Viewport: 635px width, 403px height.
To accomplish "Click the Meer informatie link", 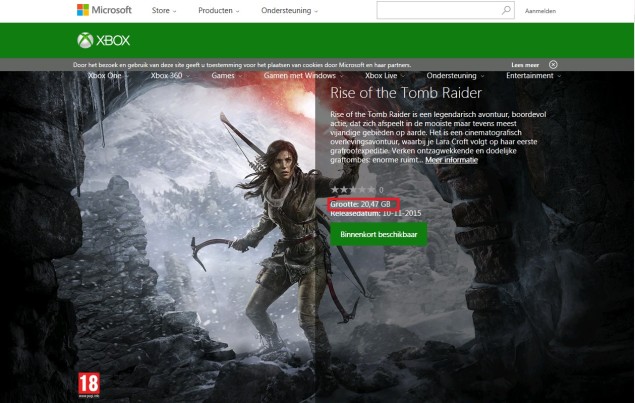I will 451,160.
